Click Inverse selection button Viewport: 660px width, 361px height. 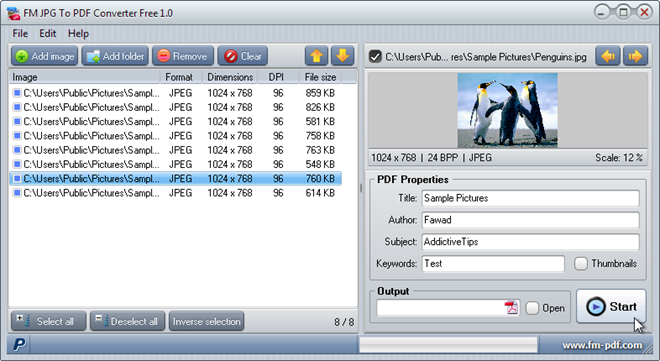pyautogui.click(x=206, y=321)
